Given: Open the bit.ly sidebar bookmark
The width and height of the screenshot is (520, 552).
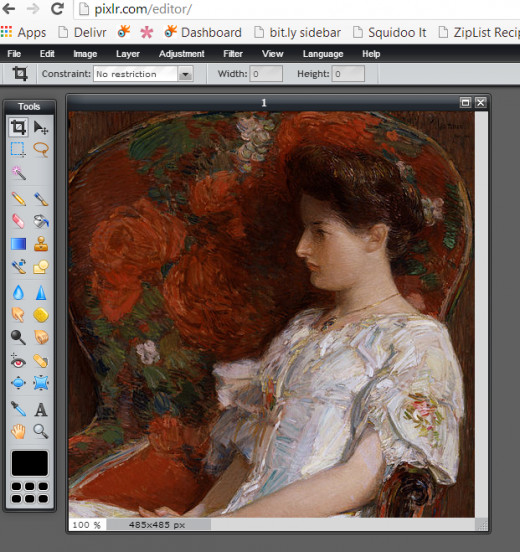Looking at the screenshot, I should pos(297,32).
